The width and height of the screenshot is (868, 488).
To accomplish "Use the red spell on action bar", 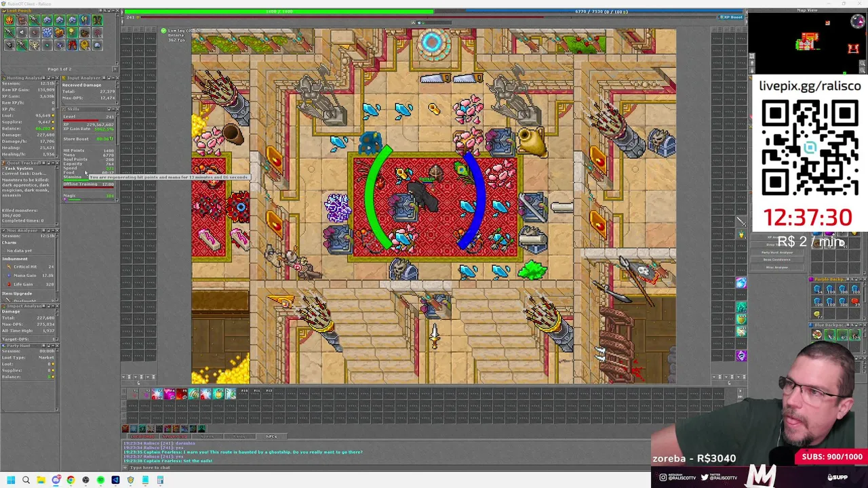I will tap(182, 394).
